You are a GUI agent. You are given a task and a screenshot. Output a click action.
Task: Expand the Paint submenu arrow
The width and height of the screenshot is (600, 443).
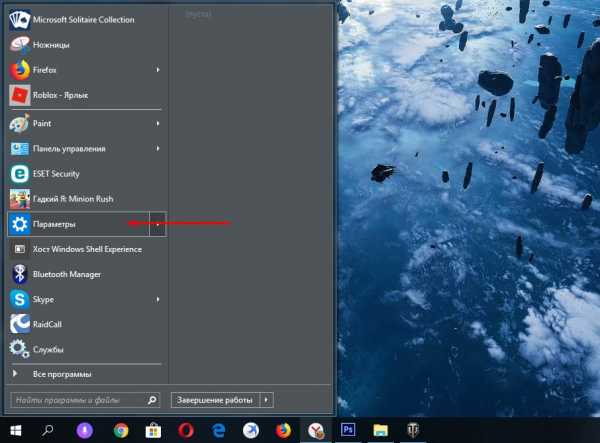point(158,124)
